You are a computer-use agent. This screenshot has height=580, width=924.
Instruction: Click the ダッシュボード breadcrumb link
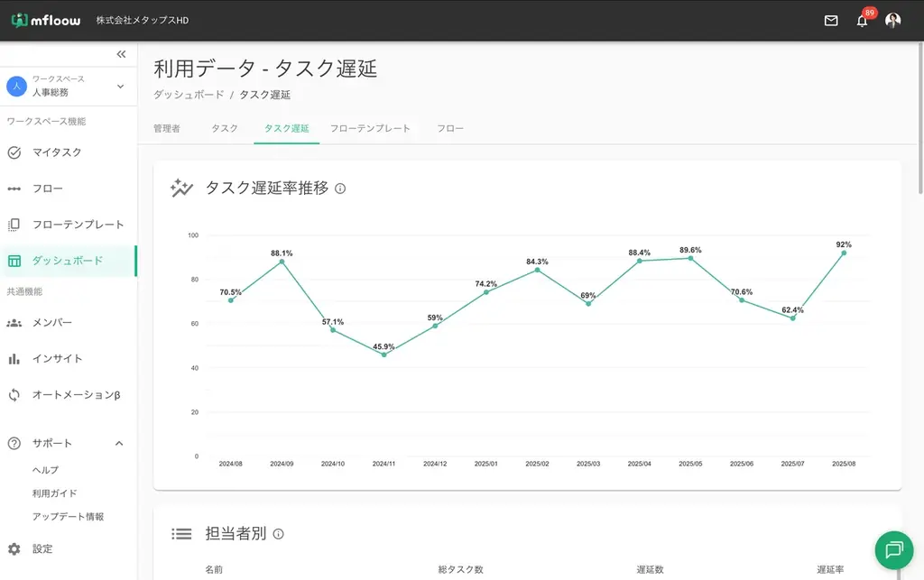[x=189, y=95]
